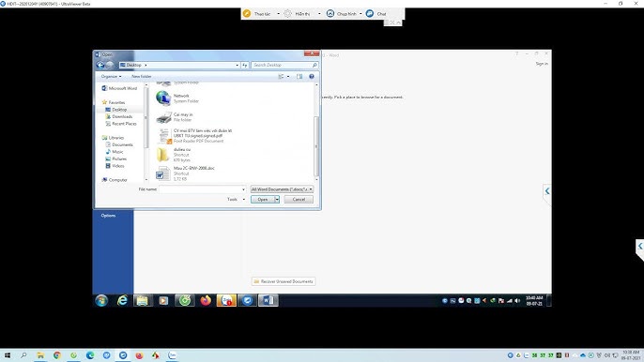Viewport: 644px width, 362px height.
Task: Open All Word Documents file type dropdown
Action: [x=282, y=189]
